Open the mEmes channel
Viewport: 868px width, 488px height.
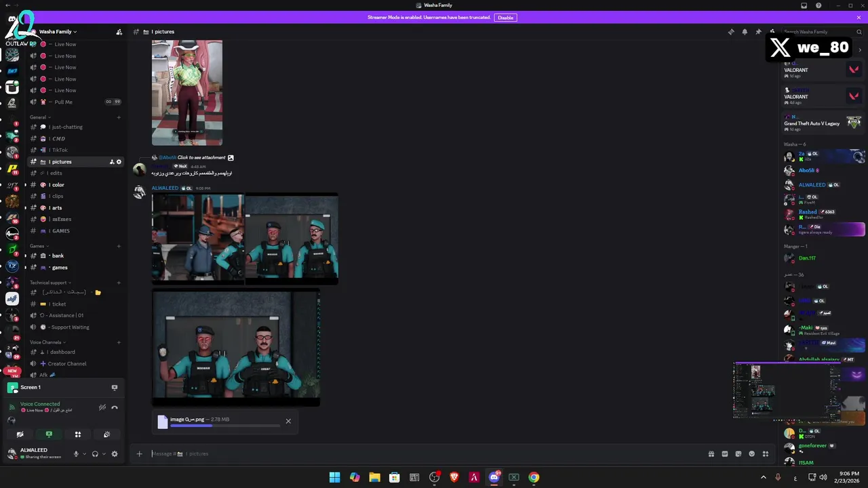click(x=75, y=220)
